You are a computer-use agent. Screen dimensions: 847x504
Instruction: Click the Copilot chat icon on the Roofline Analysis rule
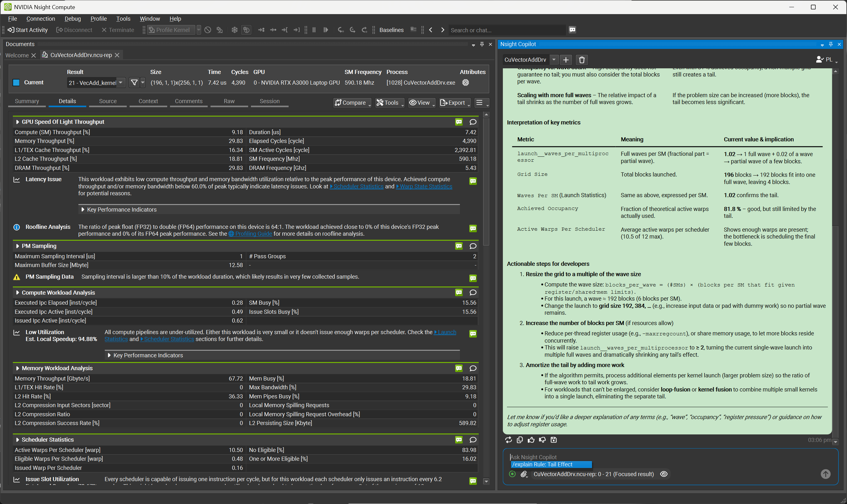click(x=473, y=228)
